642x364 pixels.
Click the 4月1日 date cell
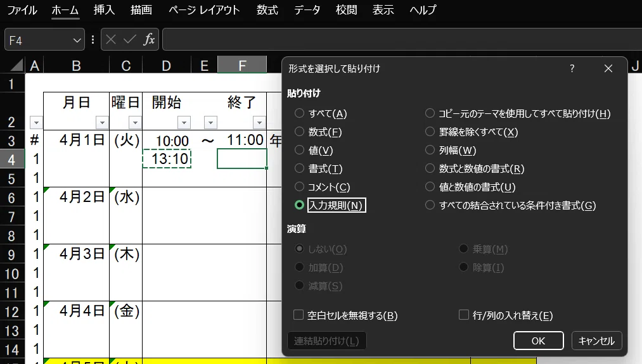click(x=76, y=140)
